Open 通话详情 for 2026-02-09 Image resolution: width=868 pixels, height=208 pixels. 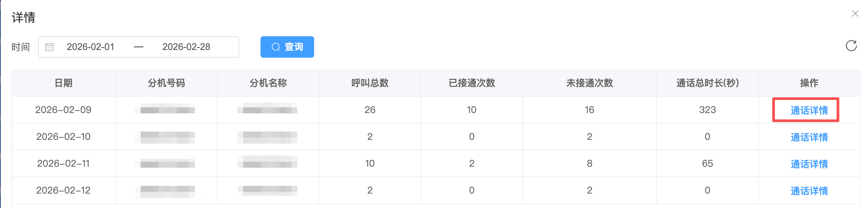tap(809, 110)
